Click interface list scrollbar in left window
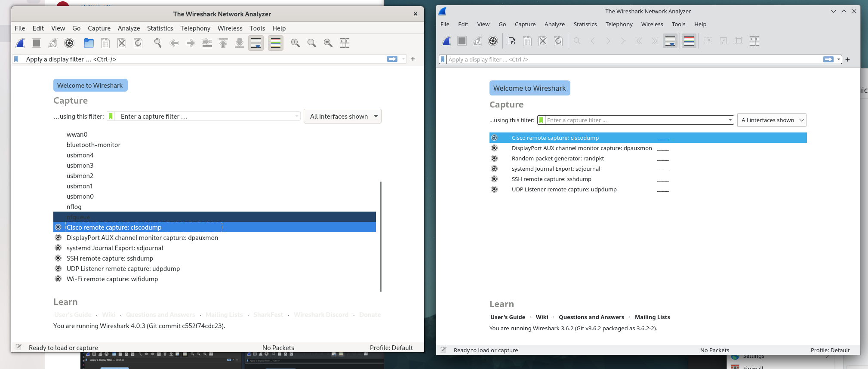868x369 pixels. coord(381,237)
